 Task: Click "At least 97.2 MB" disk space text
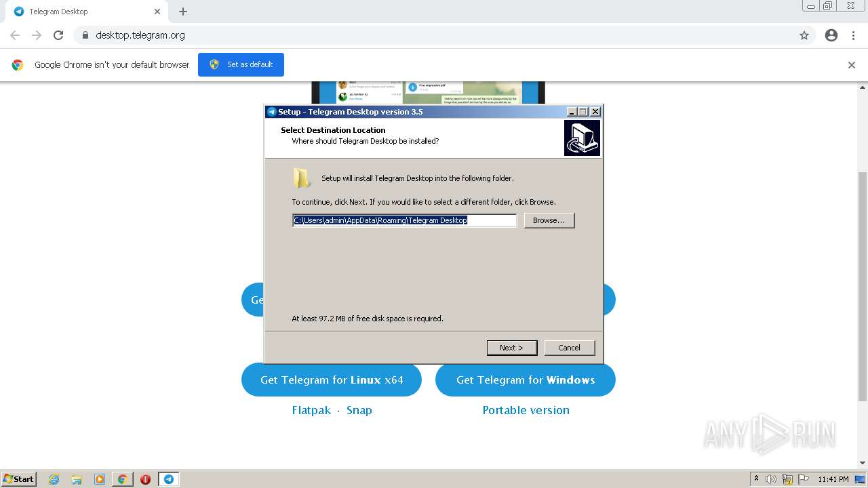[x=368, y=319]
